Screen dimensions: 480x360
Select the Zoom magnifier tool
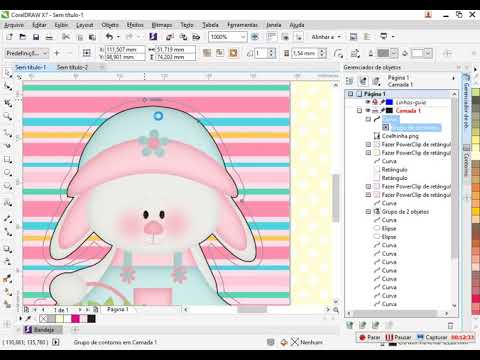(8, 116)
